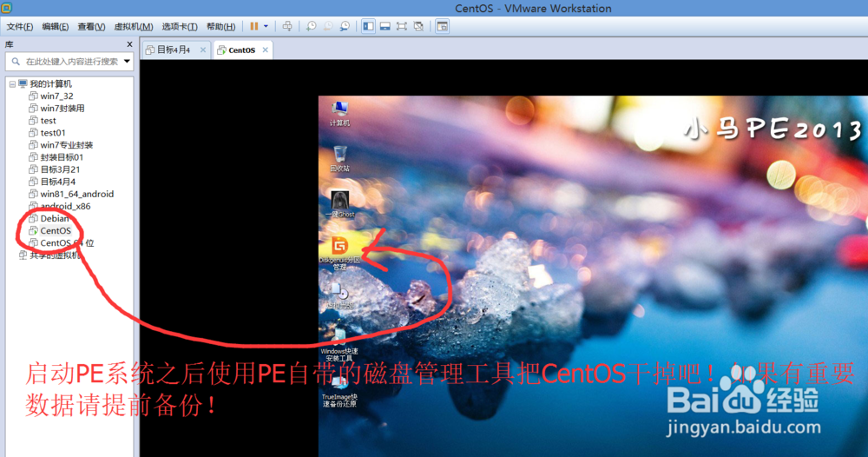
Task: Open the 文件(F) menu
Action: coord(20,27)
